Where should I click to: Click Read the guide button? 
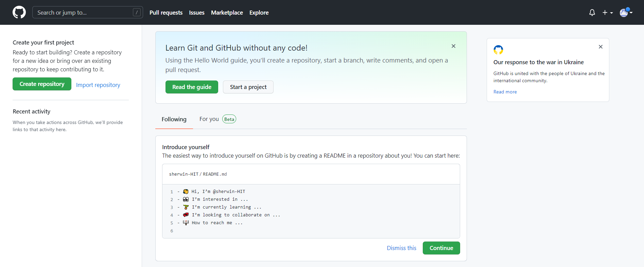point(192,87)
